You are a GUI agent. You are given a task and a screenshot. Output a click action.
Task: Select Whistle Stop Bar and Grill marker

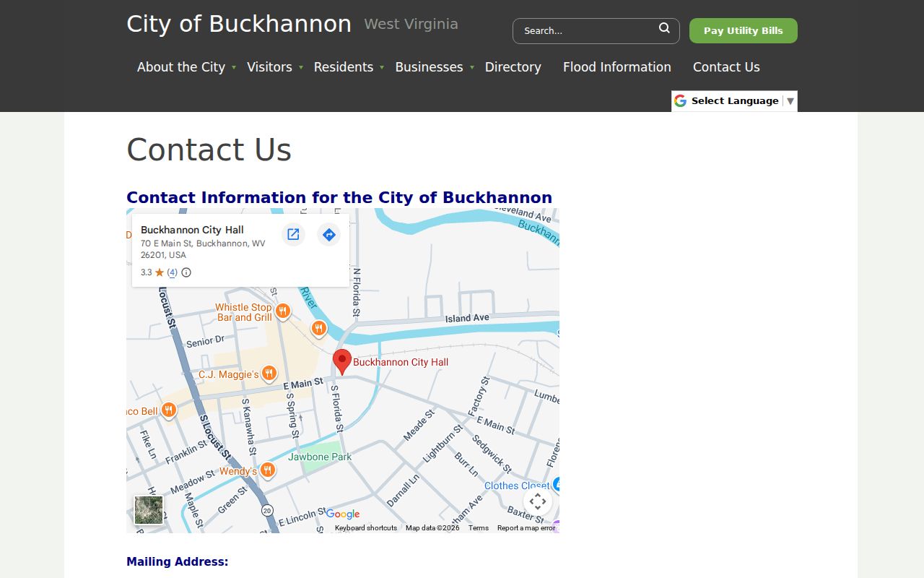coord(283,311)
